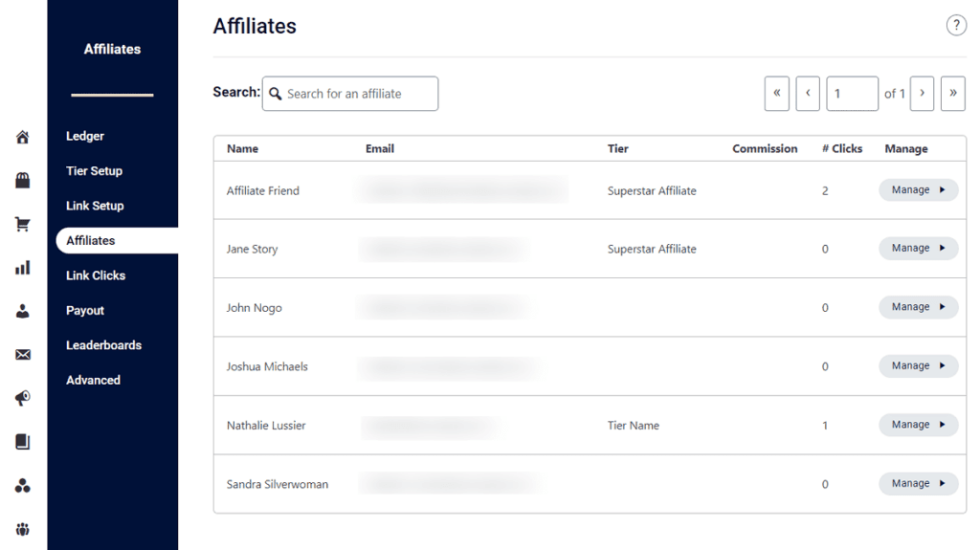The image size is (980, 550).
Task: Click the Affiliates heading in the dark sidebar
Action: pos(113,49)
